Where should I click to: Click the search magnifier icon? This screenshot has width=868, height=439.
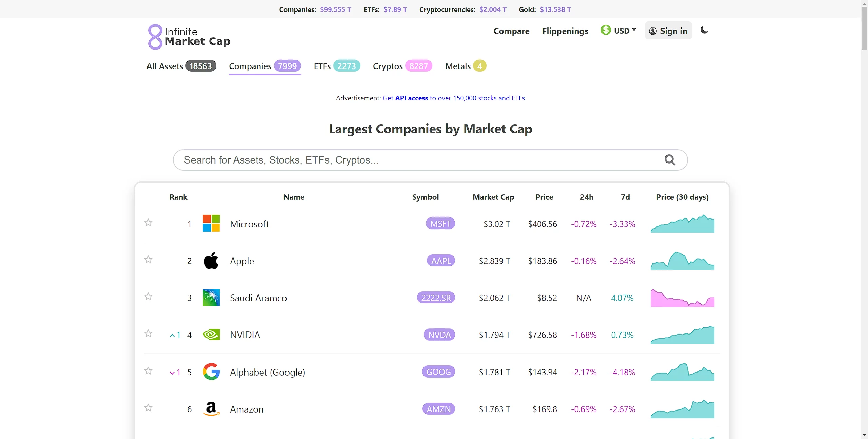point(670,160)
